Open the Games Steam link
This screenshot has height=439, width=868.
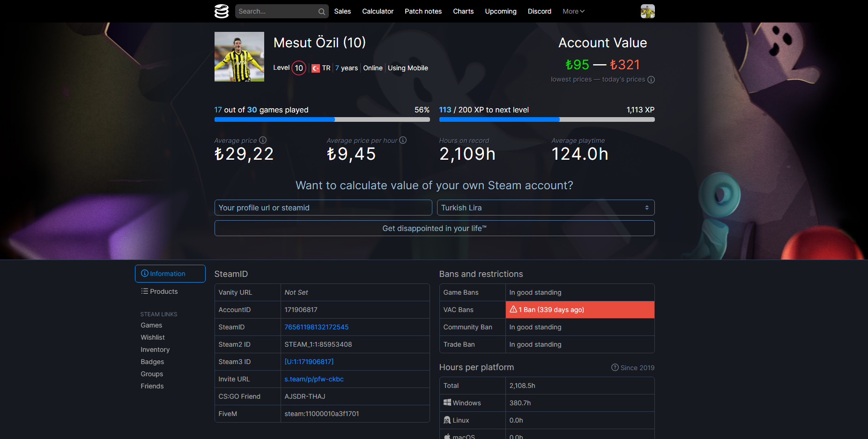coord(151,325)
